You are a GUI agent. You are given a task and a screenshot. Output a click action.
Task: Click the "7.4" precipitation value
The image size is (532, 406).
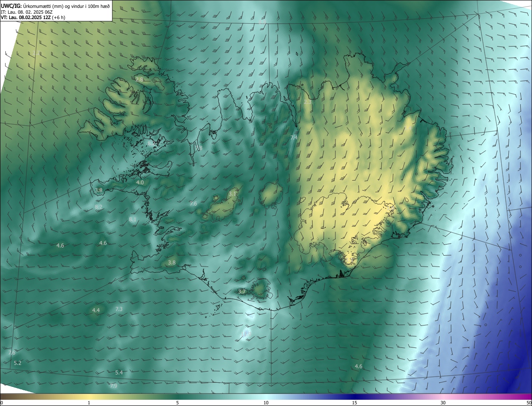(294, 137)
